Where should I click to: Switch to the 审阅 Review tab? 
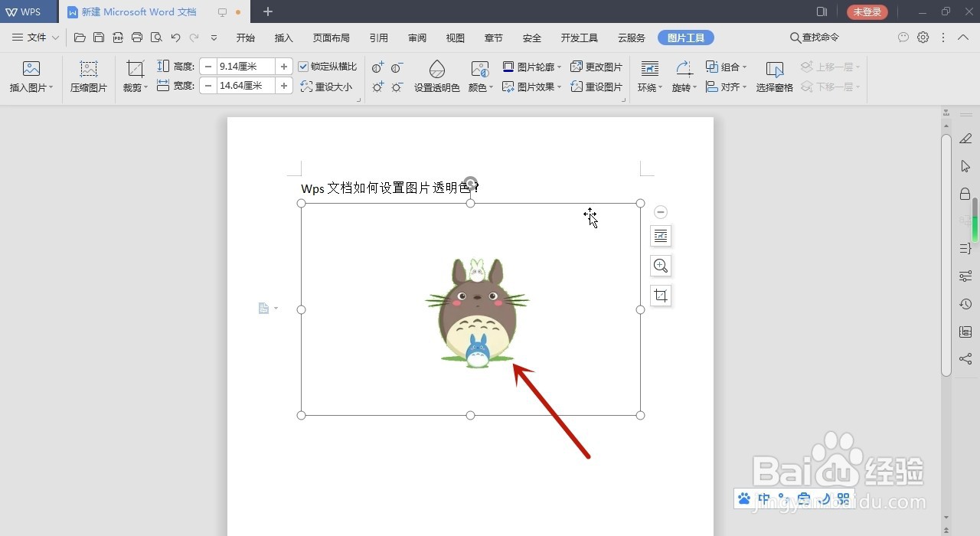point(417,38)
